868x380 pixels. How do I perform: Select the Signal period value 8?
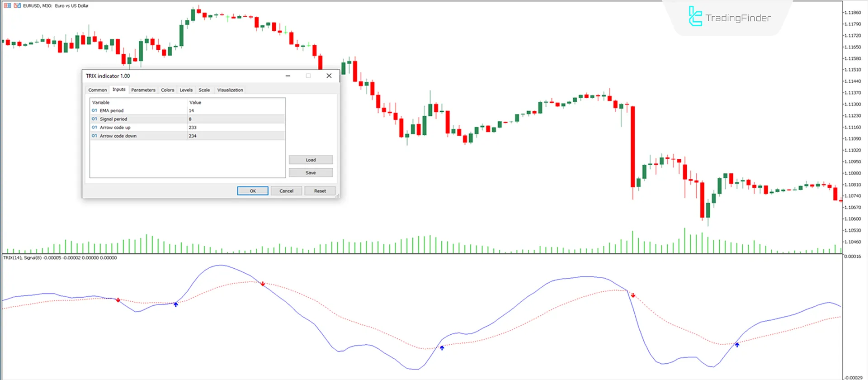190,119
